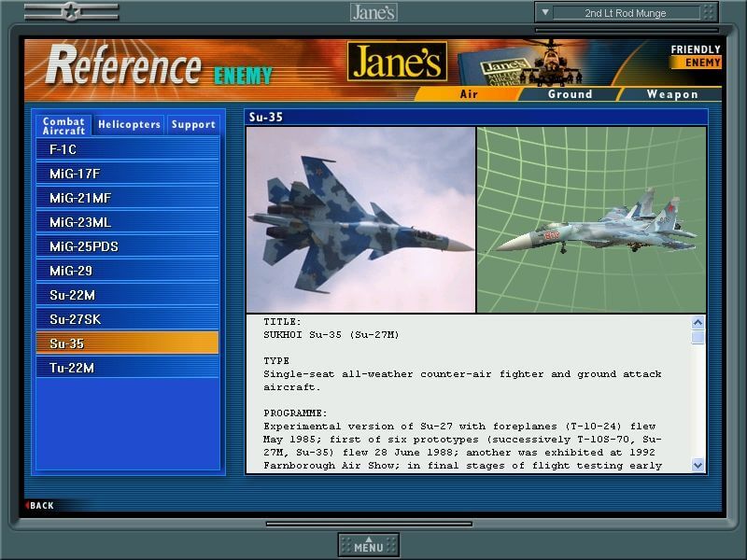The height and width of the screenshot is (560, 747).
Task: Open the Ground category tab
Action: click(570, 94)
